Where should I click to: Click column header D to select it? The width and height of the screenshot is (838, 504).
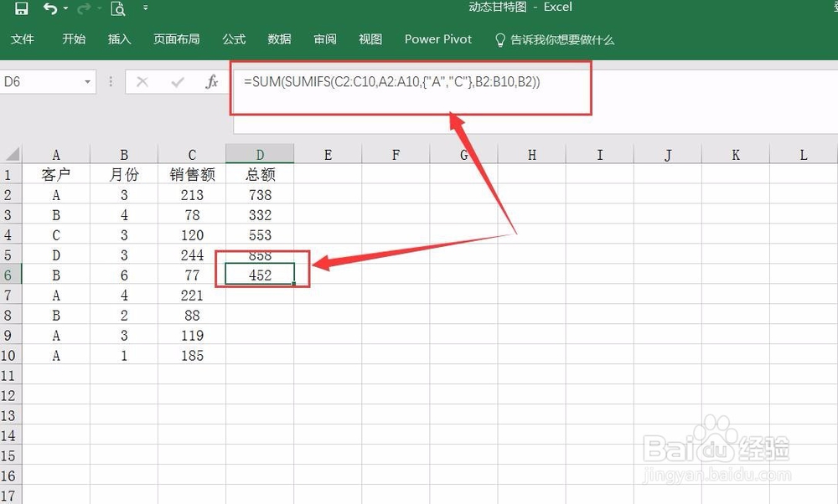[x=260, y=154]
